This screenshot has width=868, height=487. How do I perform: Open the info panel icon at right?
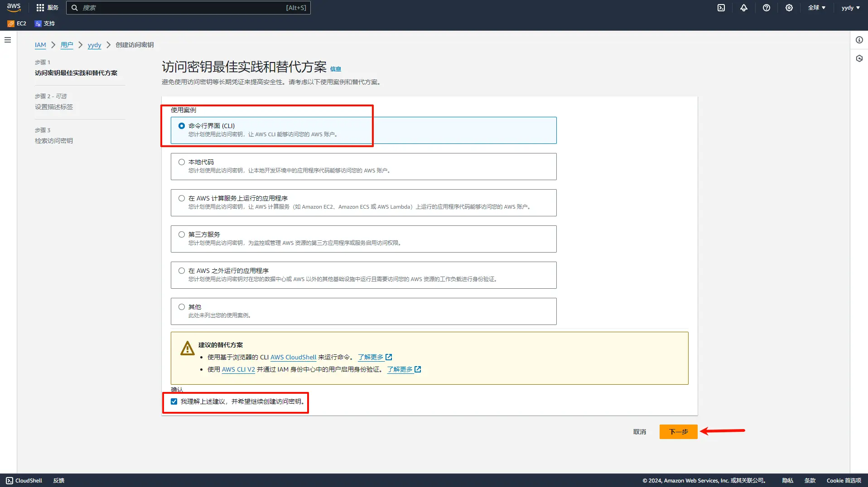click(859, 40)
